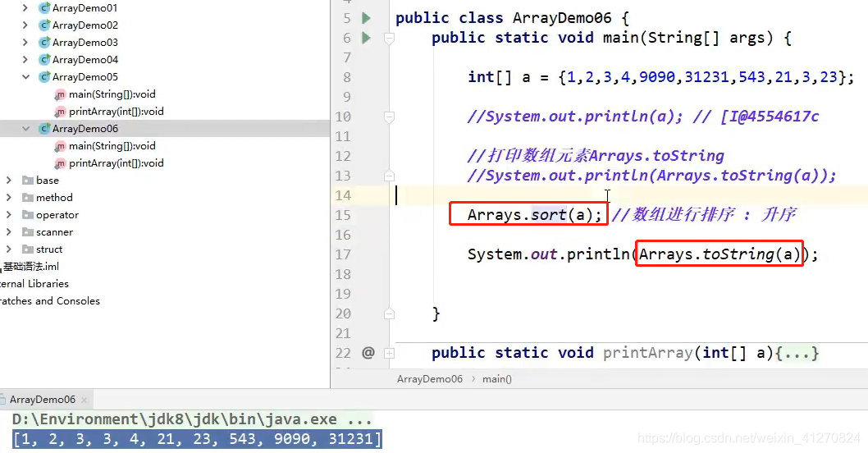
Task: Expand ArrayDemo01 tree node
Action: point(25,8)
